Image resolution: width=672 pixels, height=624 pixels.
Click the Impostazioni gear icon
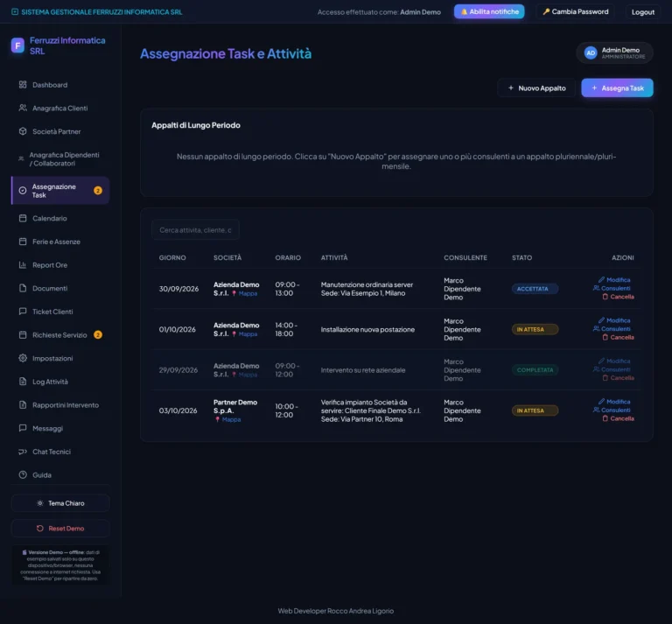(23, 358)
